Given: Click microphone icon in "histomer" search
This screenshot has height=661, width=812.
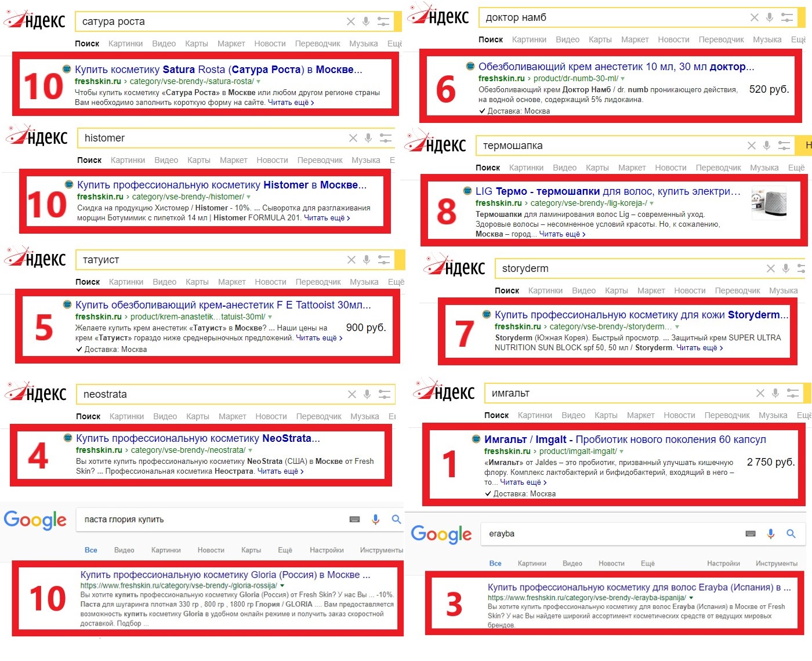Looking at the screenshot, I should pos(368,138).
